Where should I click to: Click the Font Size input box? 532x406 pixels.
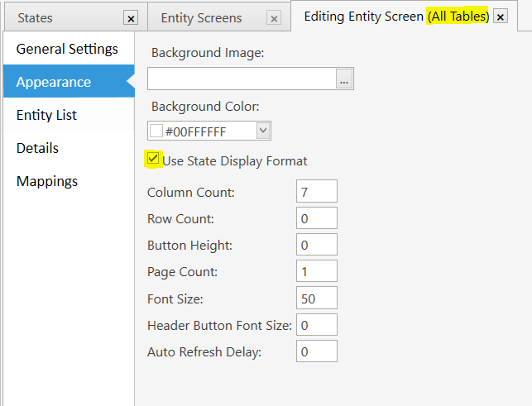coord(317,298)
